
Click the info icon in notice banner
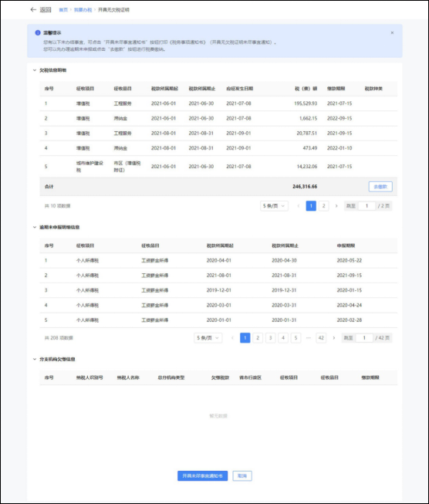[x=38, y=32]
